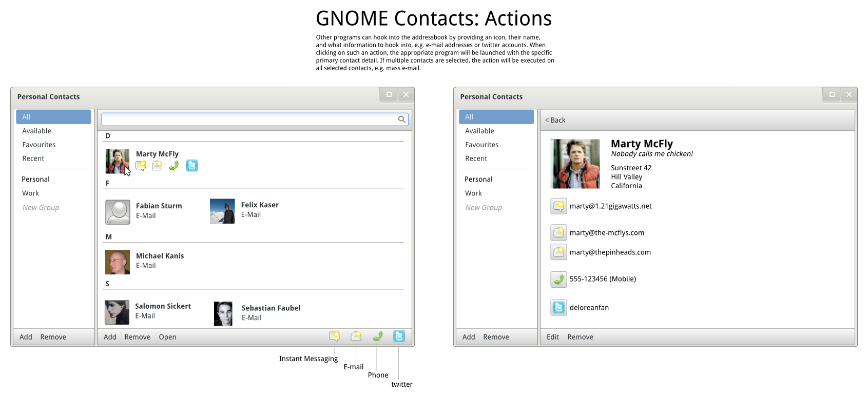Viewport: 868px width, 397px height.
Task: Click Remove under left window's group sidebar
Action: point(53,337)
